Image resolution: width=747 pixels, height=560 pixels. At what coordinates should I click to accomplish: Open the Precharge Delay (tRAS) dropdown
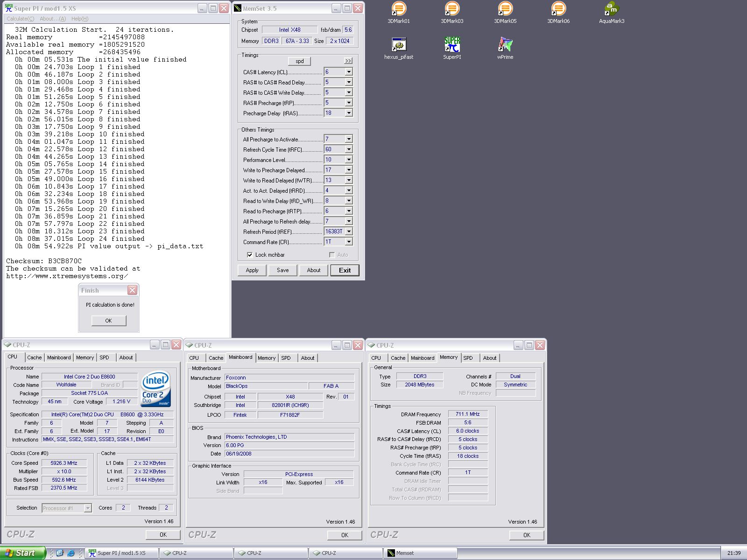pyautogui.click(x=349, y=113)
